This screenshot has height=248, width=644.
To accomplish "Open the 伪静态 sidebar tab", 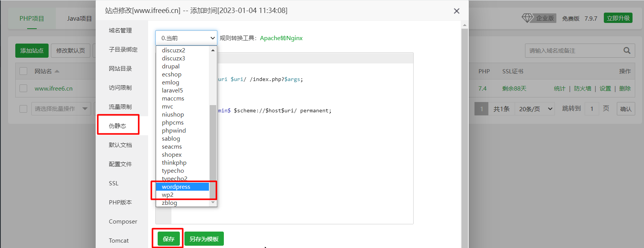I will coord(117,126).
